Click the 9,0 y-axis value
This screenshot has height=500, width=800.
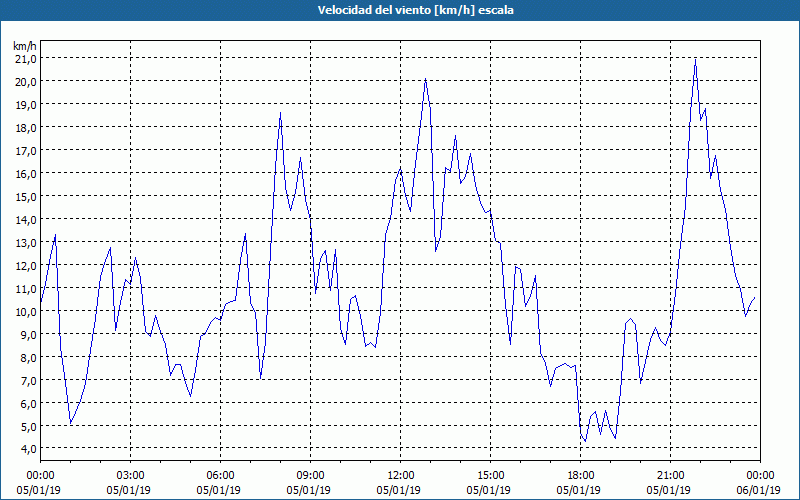[28, 334]
